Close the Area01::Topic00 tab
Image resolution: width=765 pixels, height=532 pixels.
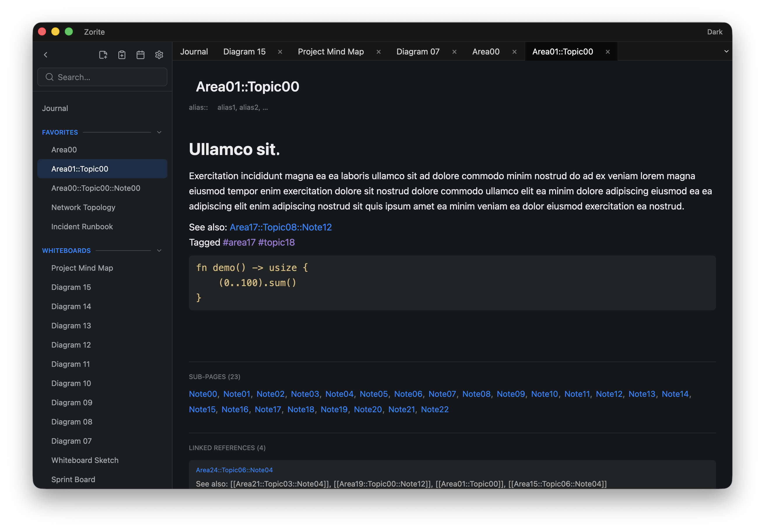pos(607,52)
